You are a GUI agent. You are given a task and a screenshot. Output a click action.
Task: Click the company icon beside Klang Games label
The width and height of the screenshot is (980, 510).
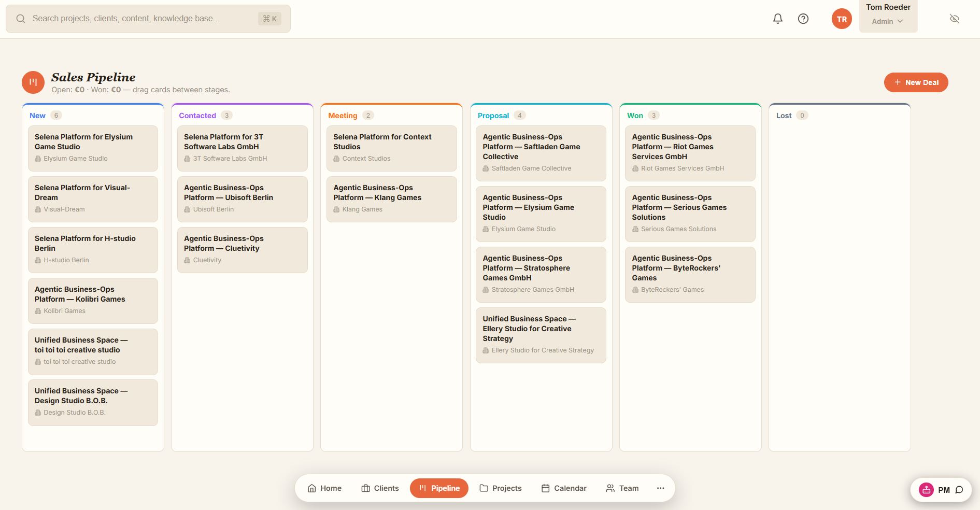[336, 209]
